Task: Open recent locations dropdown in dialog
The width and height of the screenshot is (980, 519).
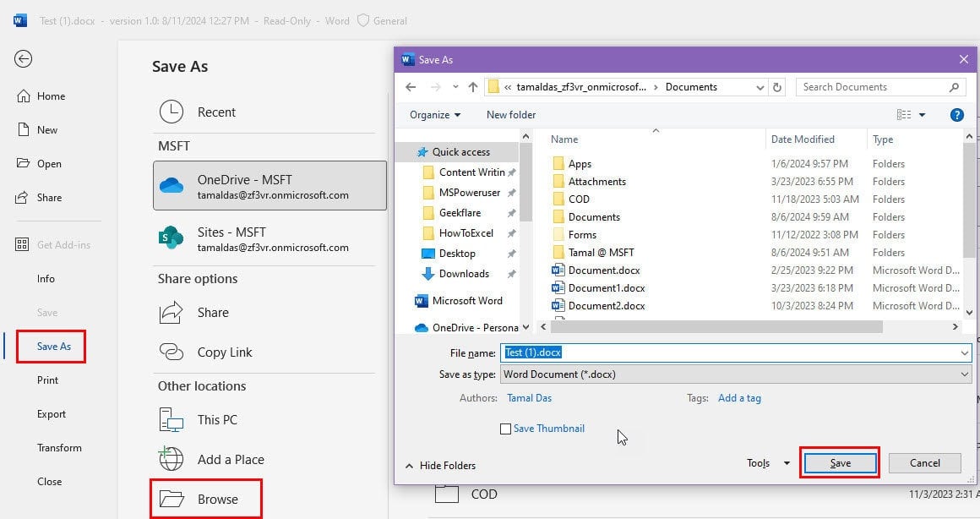Action: (x=455, y=87)
